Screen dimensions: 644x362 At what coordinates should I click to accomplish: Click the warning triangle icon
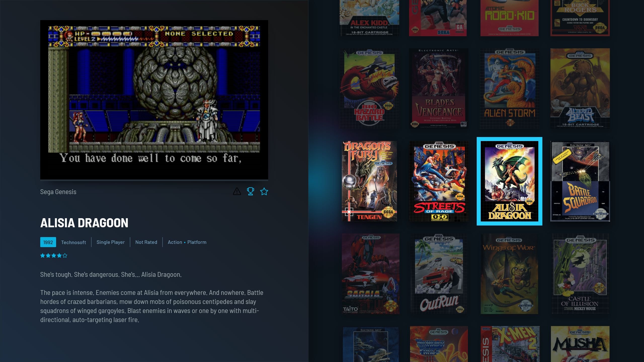coord(237,192)
